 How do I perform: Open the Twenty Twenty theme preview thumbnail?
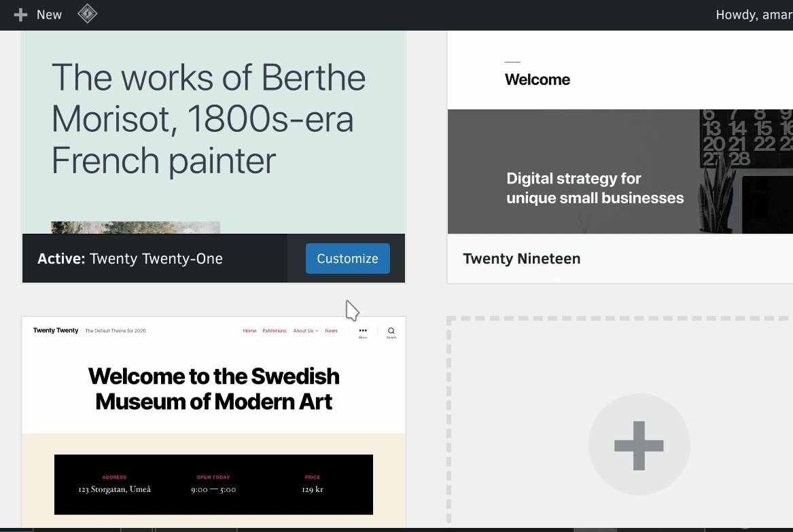pyautogui.click(x=213, y=422)
